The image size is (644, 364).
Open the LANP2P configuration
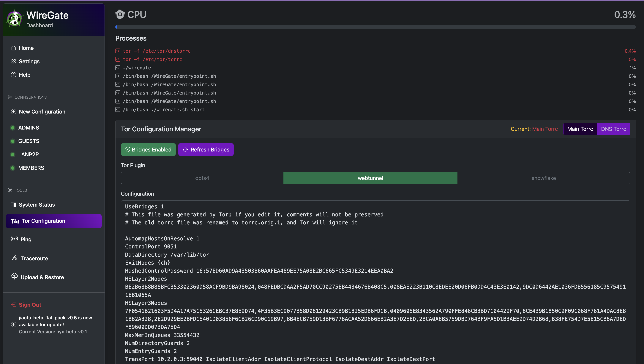coord(53,154)
